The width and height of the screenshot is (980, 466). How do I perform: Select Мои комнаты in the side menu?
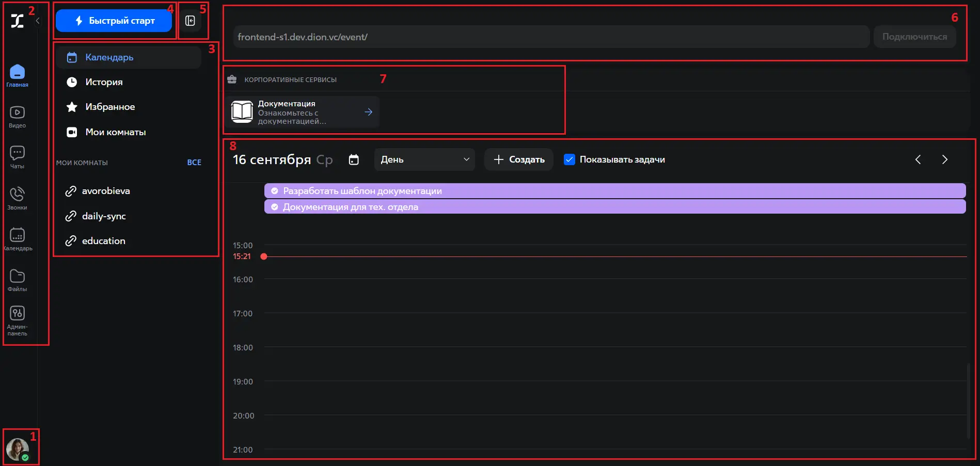(129, 132)
